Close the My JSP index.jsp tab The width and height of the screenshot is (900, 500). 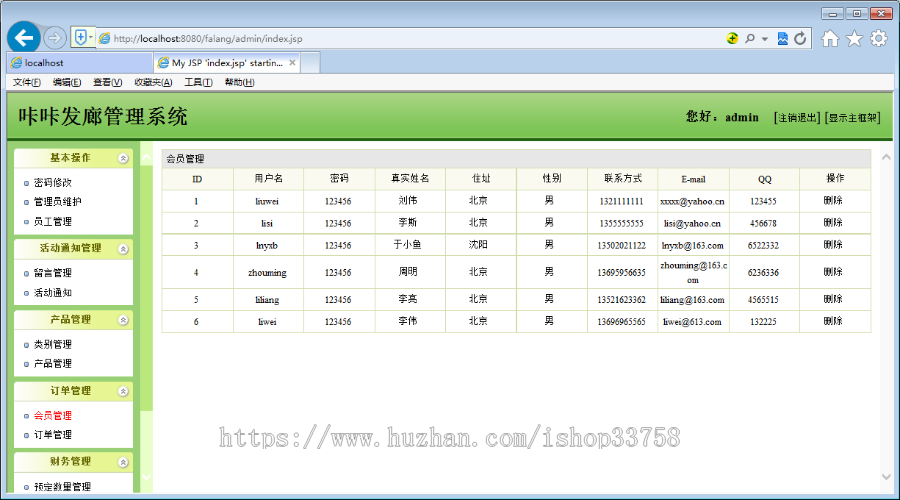[292, 63]
